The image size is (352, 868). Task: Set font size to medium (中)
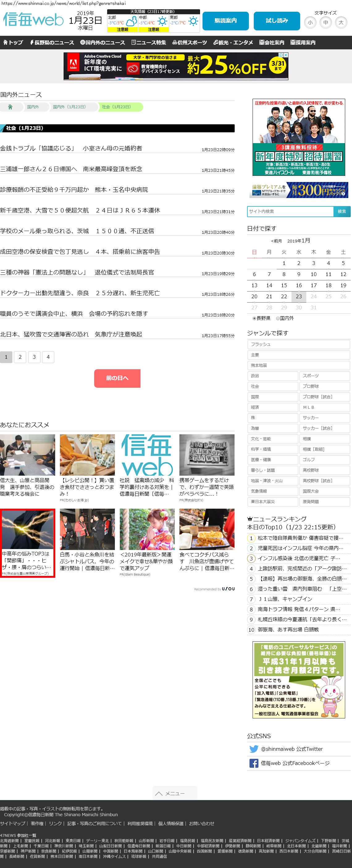tap(325, 23)
